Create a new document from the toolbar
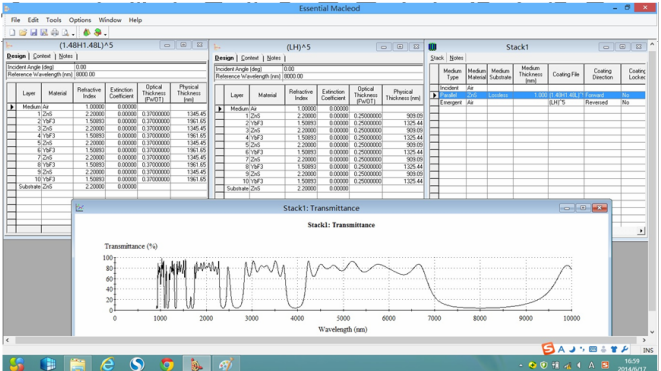 (x=12, y=32)
